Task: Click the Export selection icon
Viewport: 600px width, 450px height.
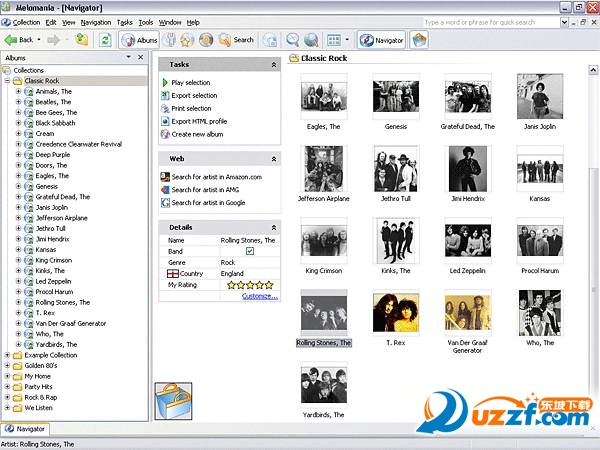Action: tap(165, 95)
